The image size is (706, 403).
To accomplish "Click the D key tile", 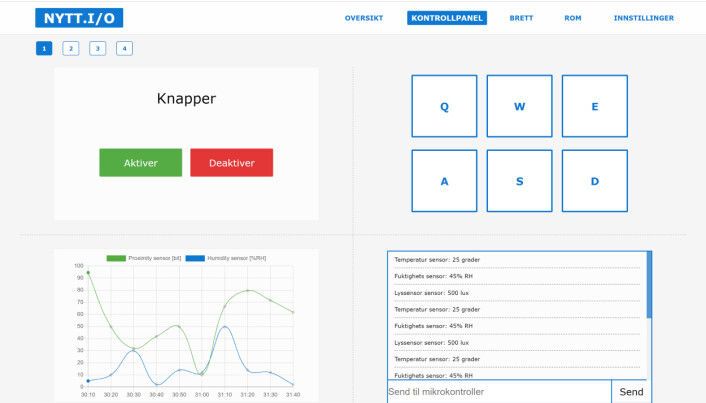I will (x=595, y=181).
